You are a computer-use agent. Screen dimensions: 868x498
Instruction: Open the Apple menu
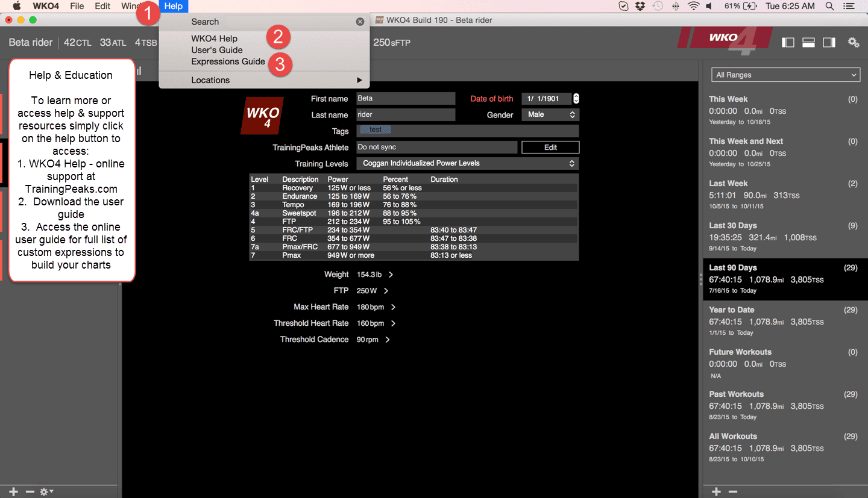click(17, 6)
